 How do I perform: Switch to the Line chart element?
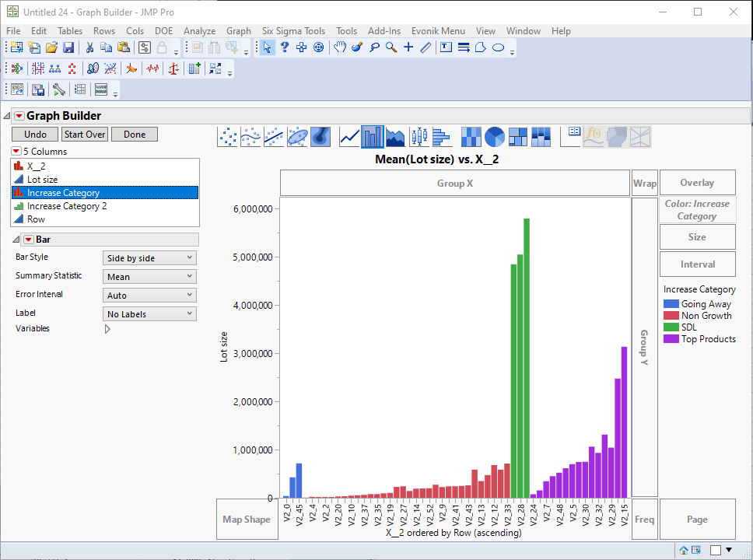pyautogui.click(x=350, y=137)
